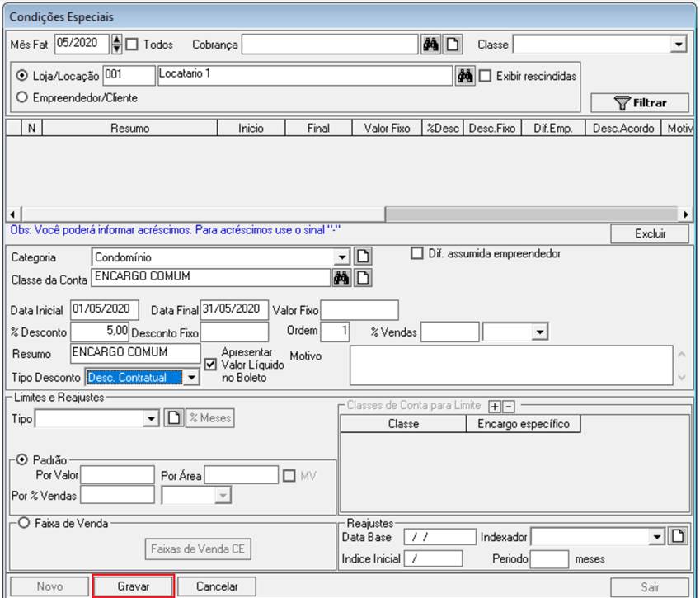Click the Classe column header in limit table
700x598 pixels.
403,423
